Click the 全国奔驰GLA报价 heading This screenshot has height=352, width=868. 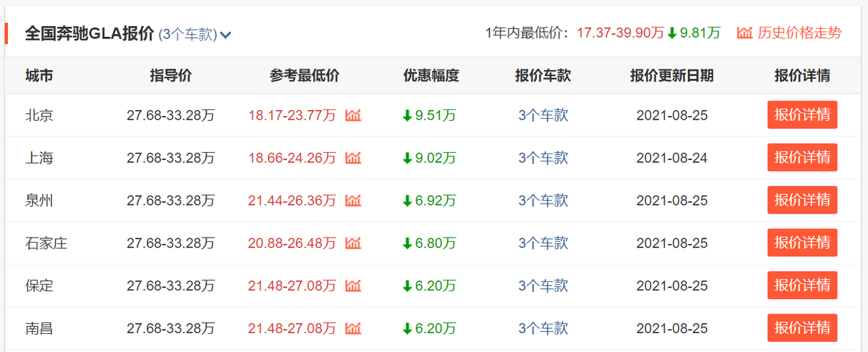90,34
